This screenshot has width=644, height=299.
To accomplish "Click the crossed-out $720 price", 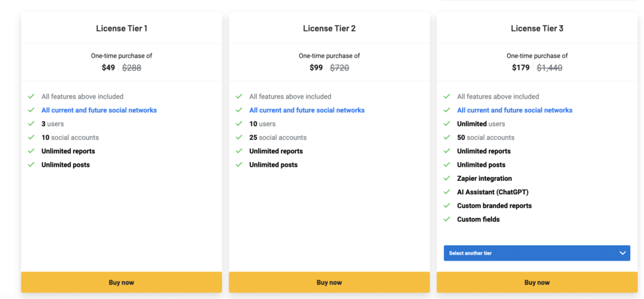I will click(340, 68).
